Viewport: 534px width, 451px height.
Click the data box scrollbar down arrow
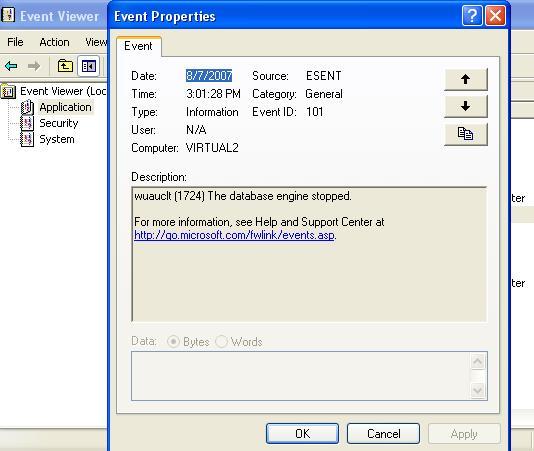click(x=477, y=390)
